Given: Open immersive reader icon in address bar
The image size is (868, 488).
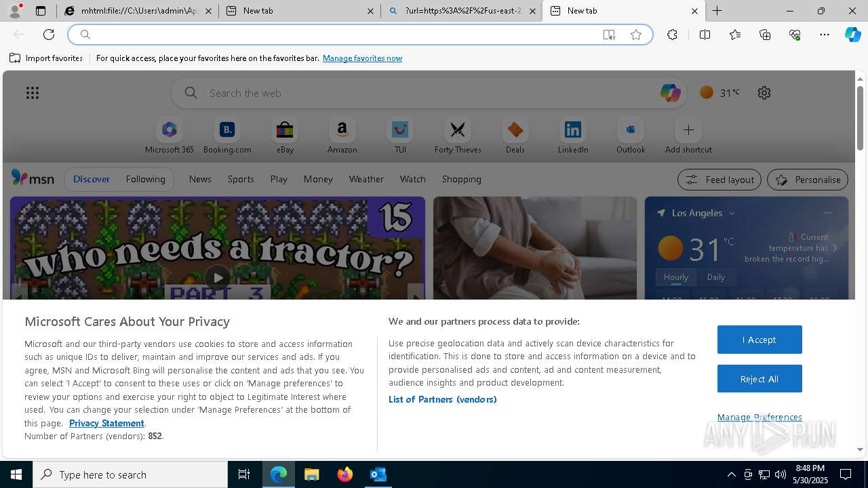Looking at the screenshot, I should (x=609, y=35).
